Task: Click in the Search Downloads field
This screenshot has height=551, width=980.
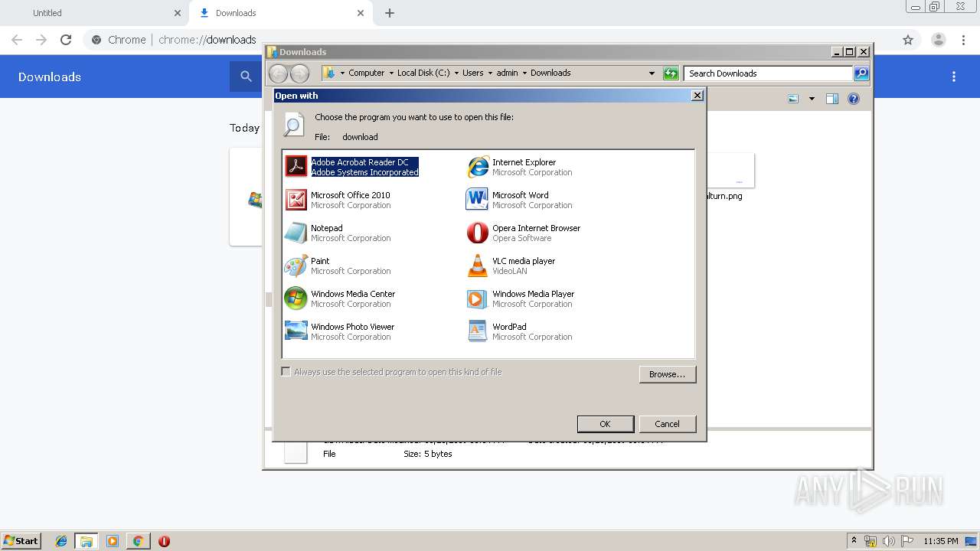Action: click(x=768, y=73)
